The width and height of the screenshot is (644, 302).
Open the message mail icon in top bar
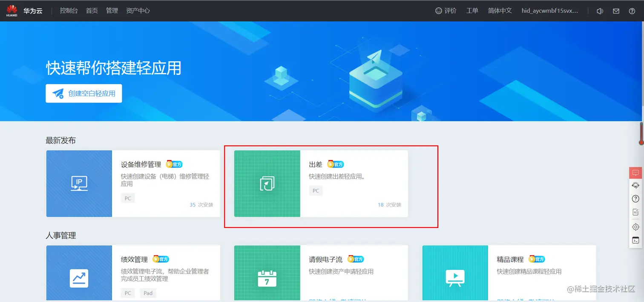615,11
